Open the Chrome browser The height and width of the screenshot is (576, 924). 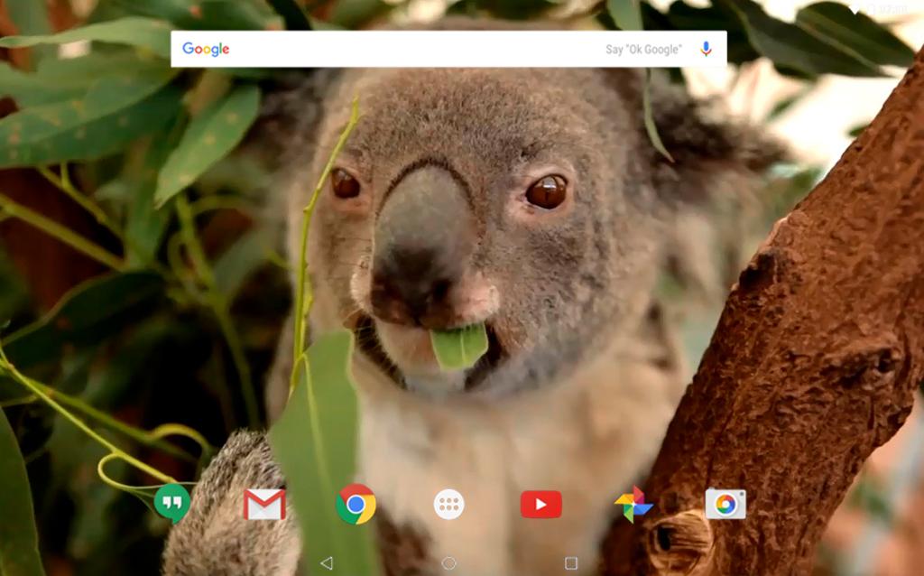[356, 504]
